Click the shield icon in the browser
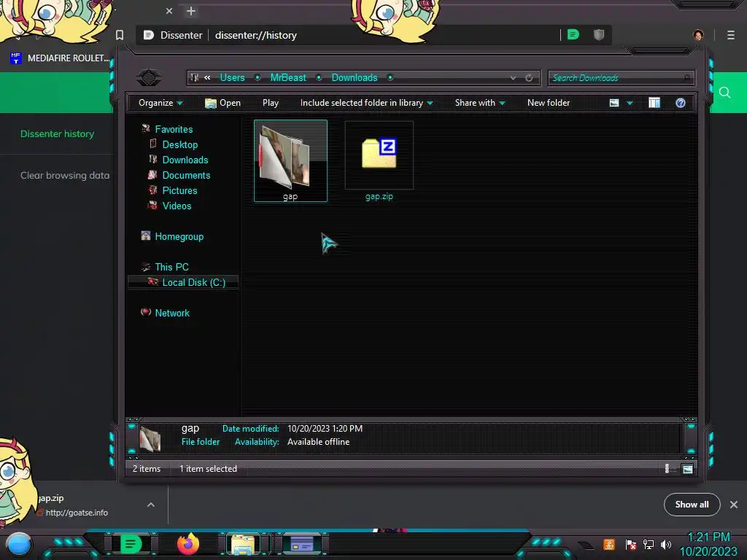 [x=599, y=35]
